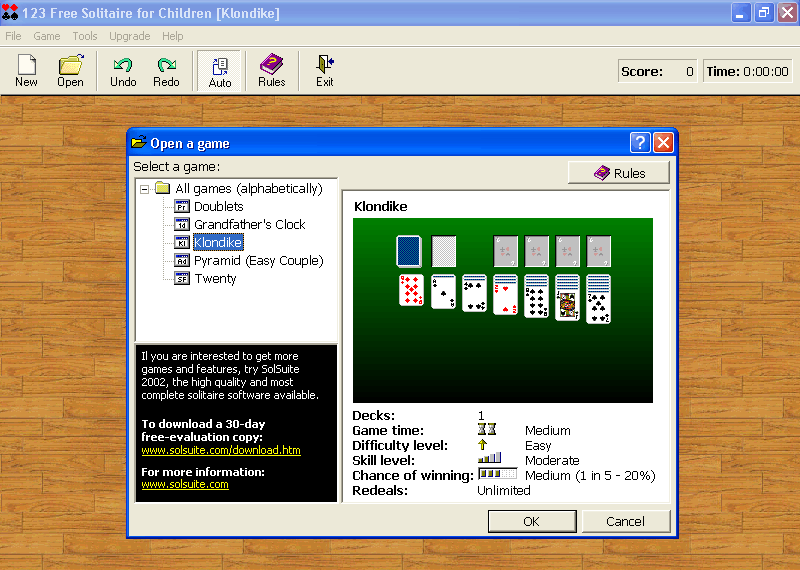Click the Skill level bars icon
This screenshot has height=570, width=800.
pos(489,458)
